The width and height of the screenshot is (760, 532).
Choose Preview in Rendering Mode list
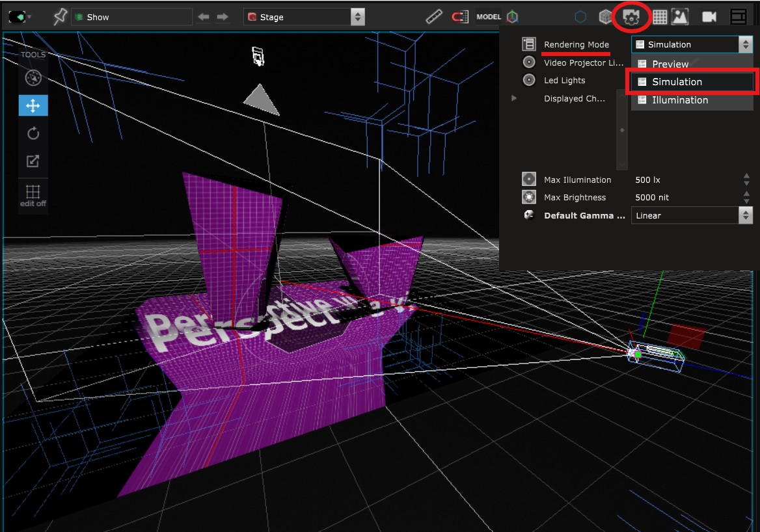pyautogui.click(x=670, y=64)
